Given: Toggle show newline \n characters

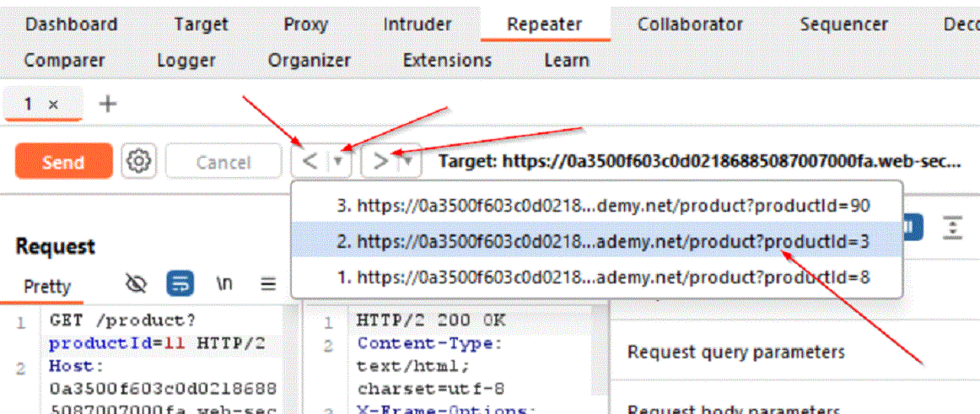Looking at the screenshot, I should pos(224,284).
